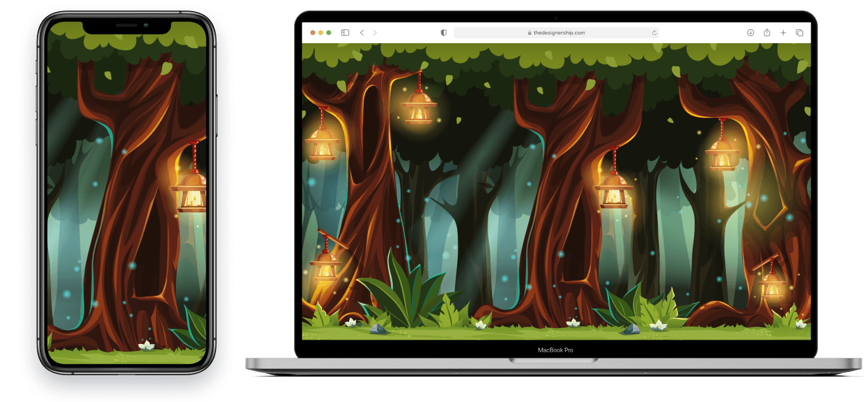The height and width of the screenshot is (402, 868).
Task: Click the glowing lantern on the phone screen
Action: coord(191,192)
